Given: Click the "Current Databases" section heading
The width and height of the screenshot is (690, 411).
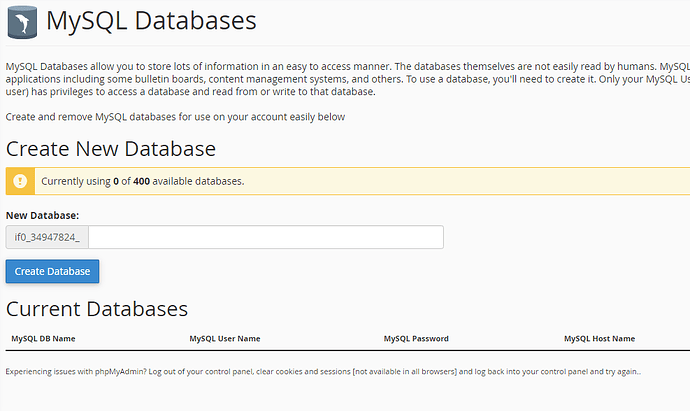Looking at the screenshot, I should 97,308.
